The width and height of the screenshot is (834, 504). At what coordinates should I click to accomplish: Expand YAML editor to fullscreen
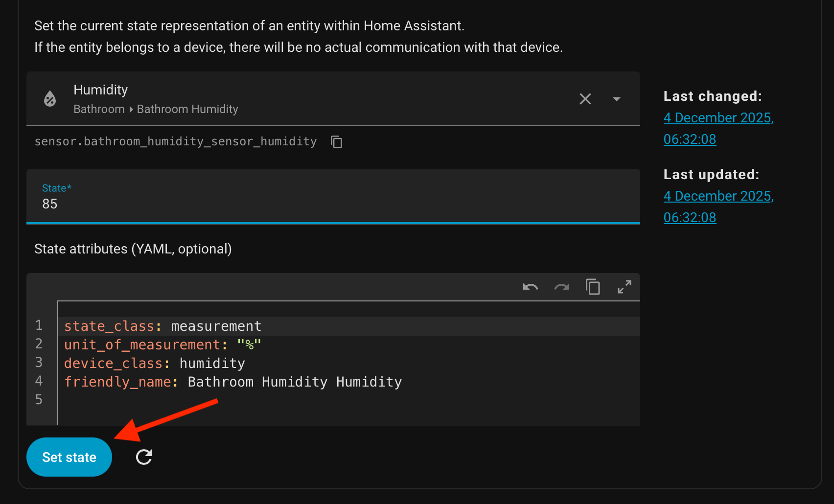(624, 287)
